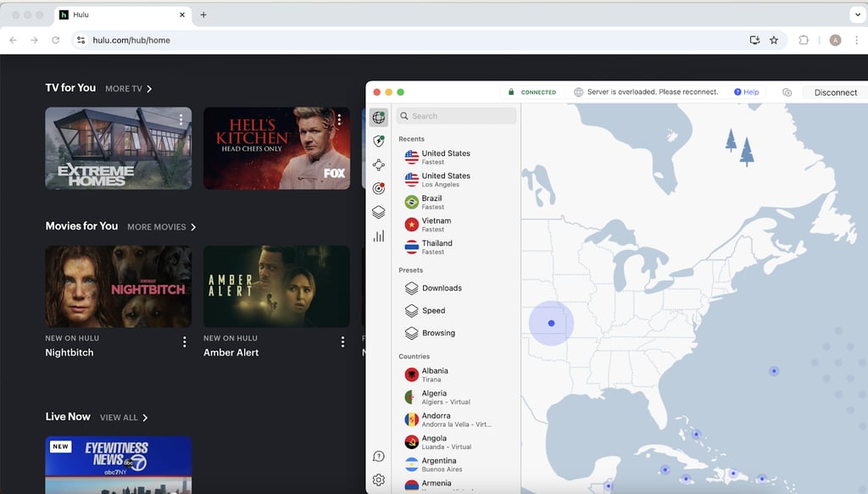Click browser back arrow
This screenshot has height=494, width=868.
click(x=13, y=40)
